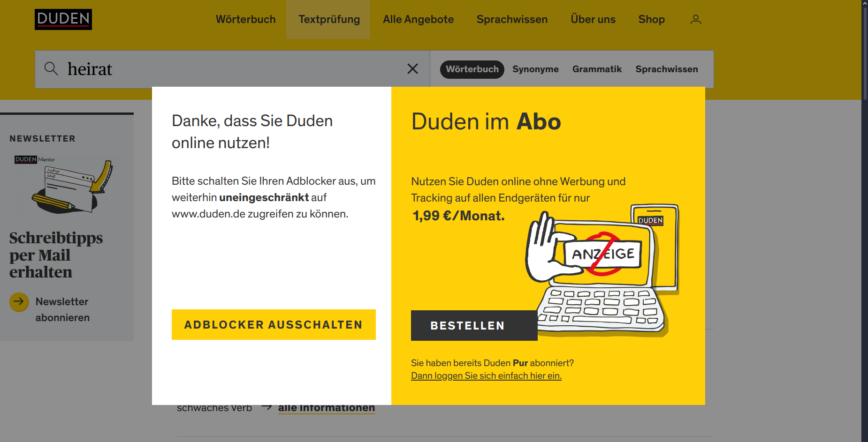Select the Grammatik search filter
This screenshot has height=442, width=868.
coord(597,69)
